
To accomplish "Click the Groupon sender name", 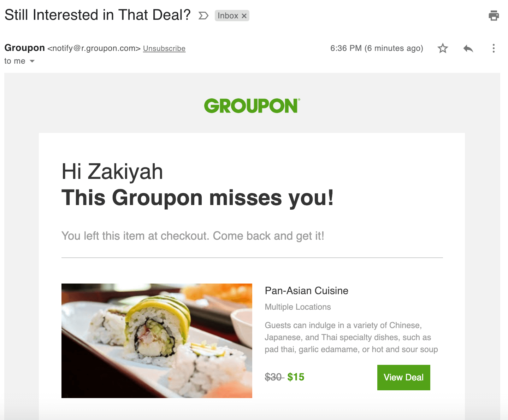I will tap(25, 48).
